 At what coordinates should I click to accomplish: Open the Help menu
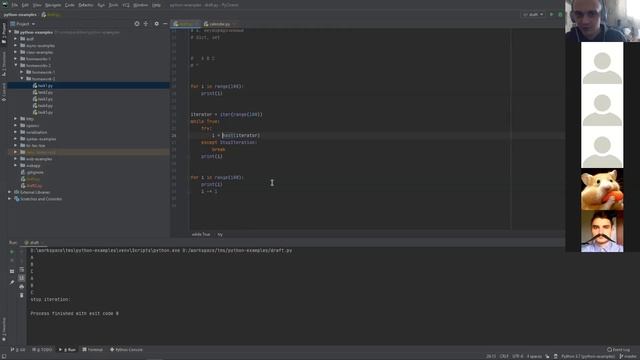point(156,5)
